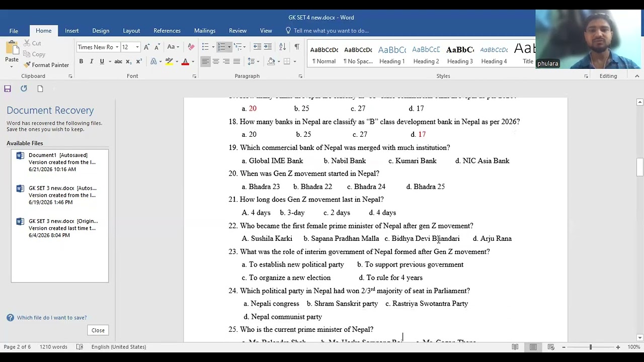The width and height of the screenshot is (644, 362).
Task: Switch to Print Layout view icon
Action: (x=533, y=347)
